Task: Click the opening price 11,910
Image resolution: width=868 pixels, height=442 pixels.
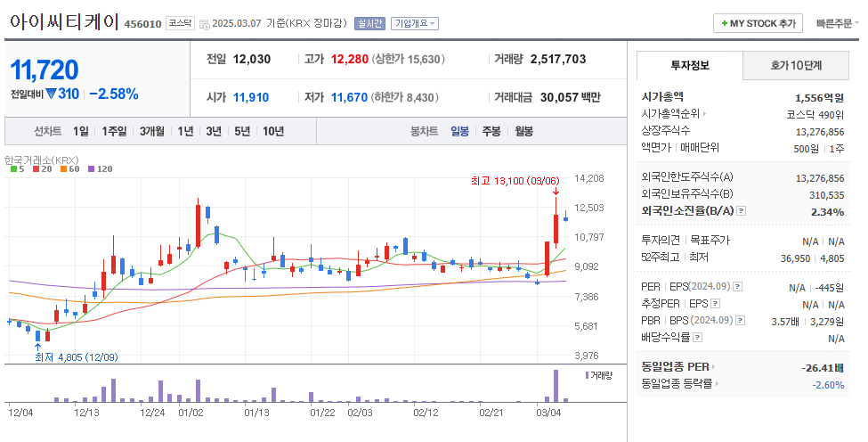Action: click(x=251, y=97)
